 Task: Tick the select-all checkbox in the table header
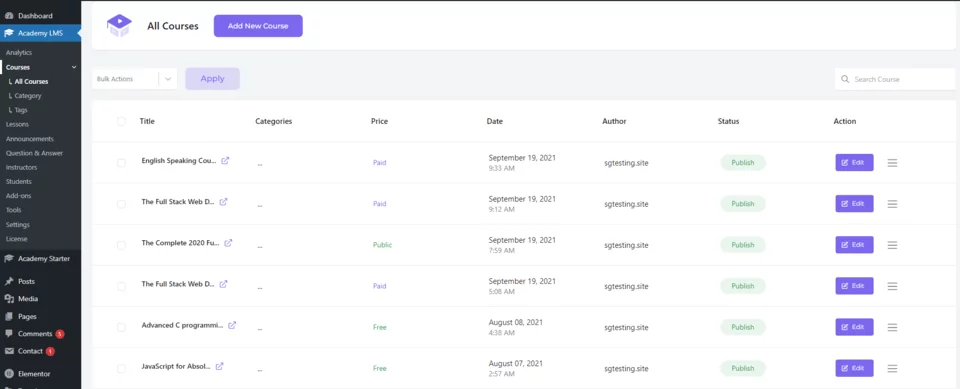point(121,121)
